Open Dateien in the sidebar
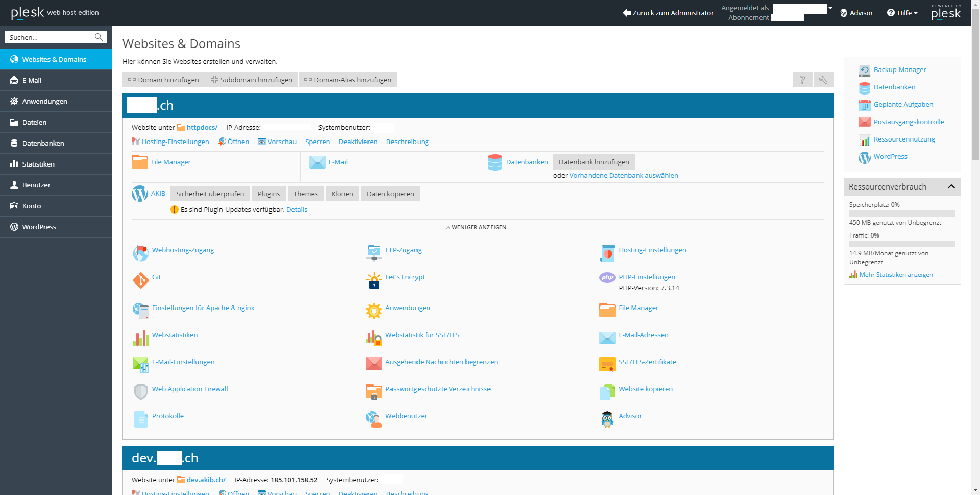980x495 pixels. 56,122
